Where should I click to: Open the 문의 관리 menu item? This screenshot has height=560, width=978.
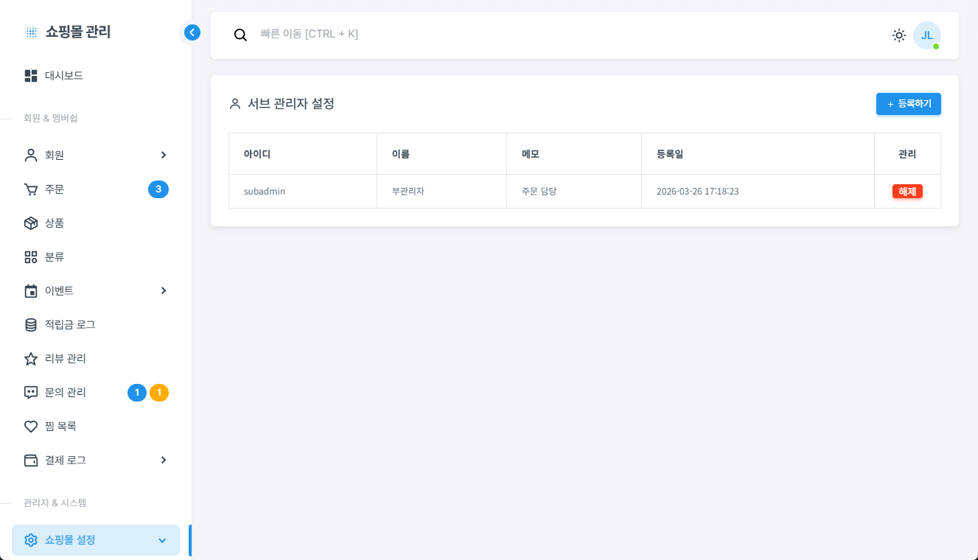pos(66,393)
